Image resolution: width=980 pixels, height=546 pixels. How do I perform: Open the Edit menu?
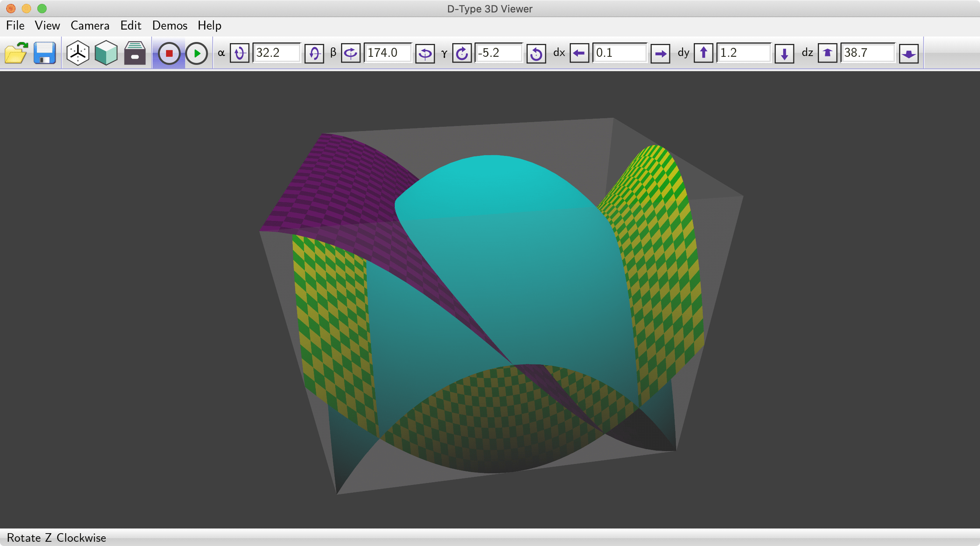(131, 26)
